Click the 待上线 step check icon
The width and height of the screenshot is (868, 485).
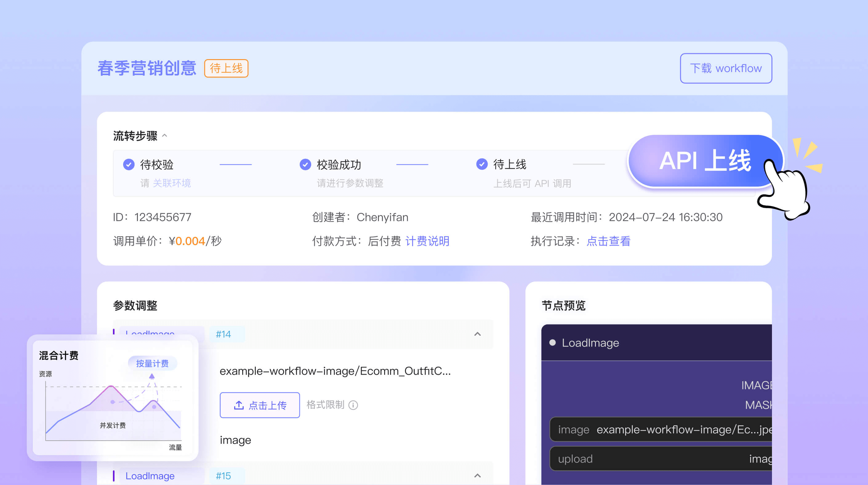[x=482, y=164]
